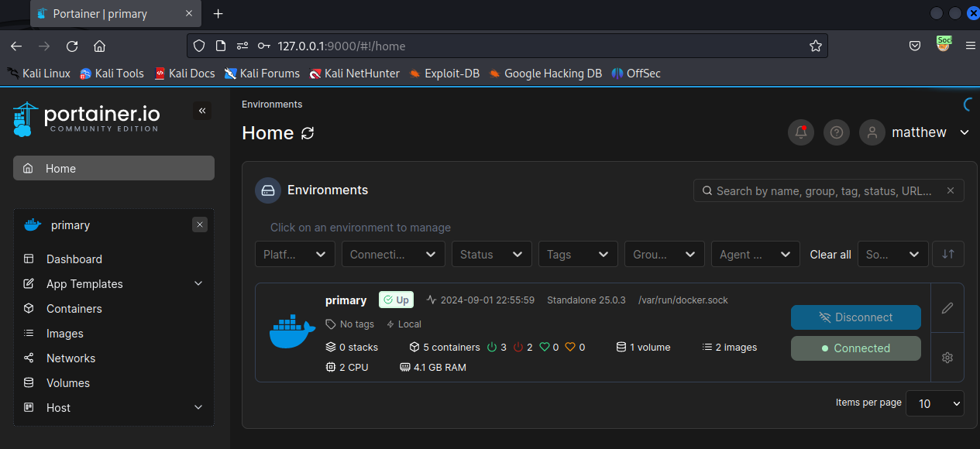The width and height of the screenshot is (980, 449).
Task: Open Google Hacking DB bookmark
Action: click(x=545, y=74)
